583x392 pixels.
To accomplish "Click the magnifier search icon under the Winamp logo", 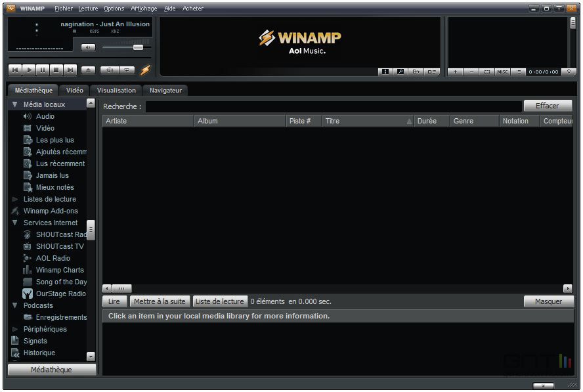I will click(x=400, y=72).
